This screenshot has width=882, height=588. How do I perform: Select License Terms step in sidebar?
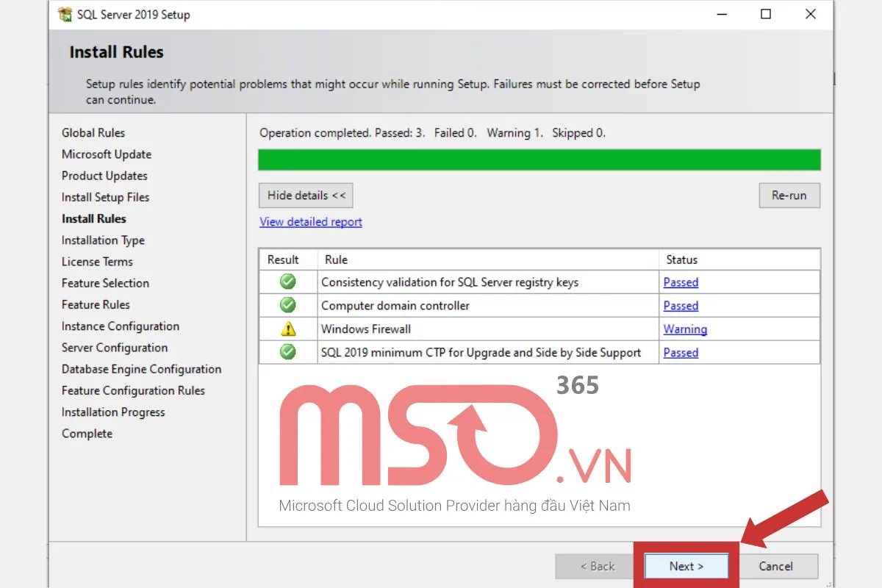click(97, 261)
